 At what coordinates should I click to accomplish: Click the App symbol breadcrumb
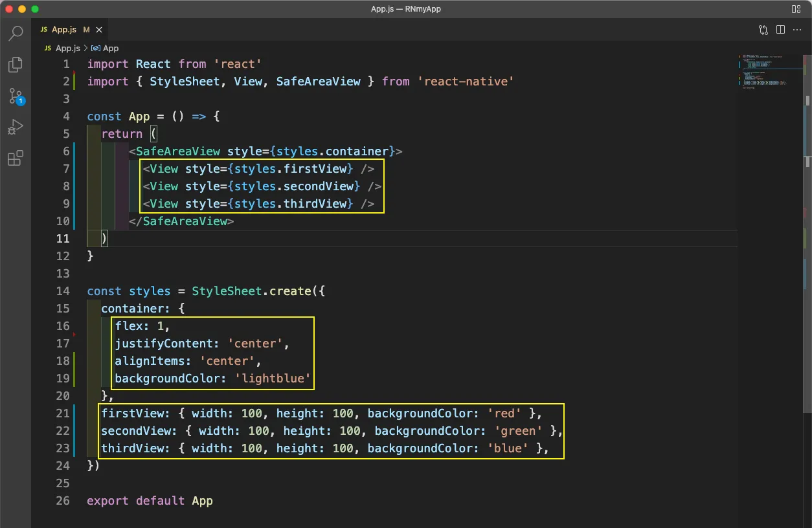(x=105, y=48)
